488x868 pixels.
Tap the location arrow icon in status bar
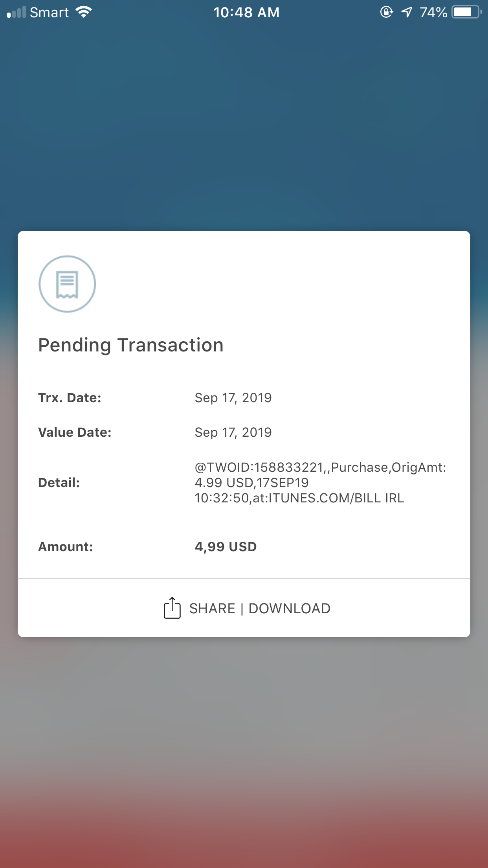(x=407, y=12)
